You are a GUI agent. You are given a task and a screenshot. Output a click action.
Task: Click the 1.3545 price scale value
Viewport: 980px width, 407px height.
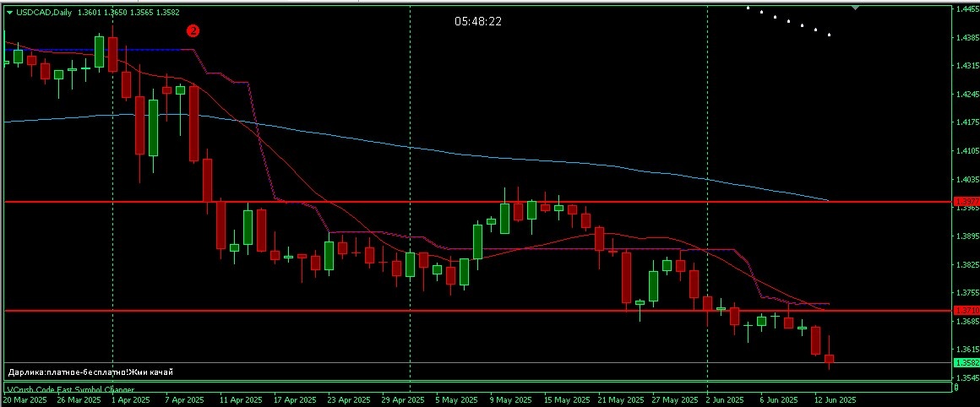click(966, 378)
